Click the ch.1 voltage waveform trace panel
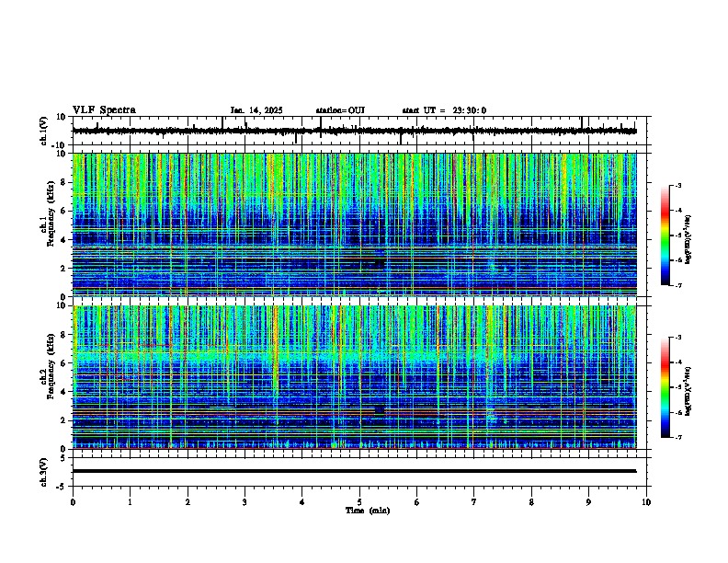Image resolution: width=728 pixels, height=563 pixels. pos(361,131)
